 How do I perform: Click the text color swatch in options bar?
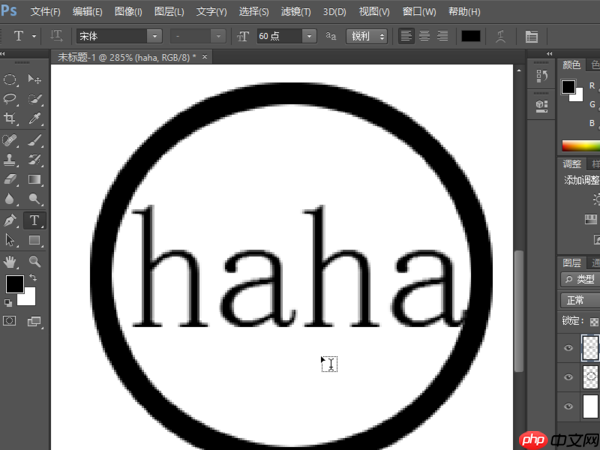[471, 36]
